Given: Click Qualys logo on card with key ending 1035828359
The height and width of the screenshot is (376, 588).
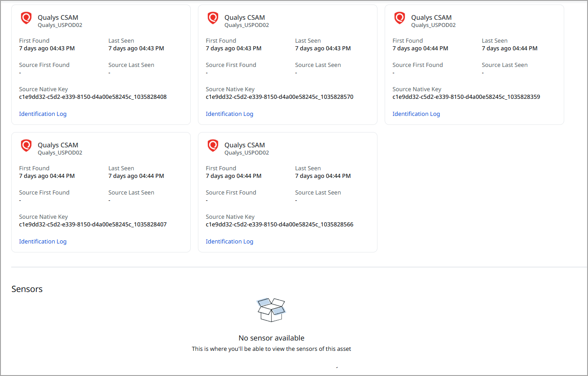Looking at the screenshot, I should tap(400, 18).
